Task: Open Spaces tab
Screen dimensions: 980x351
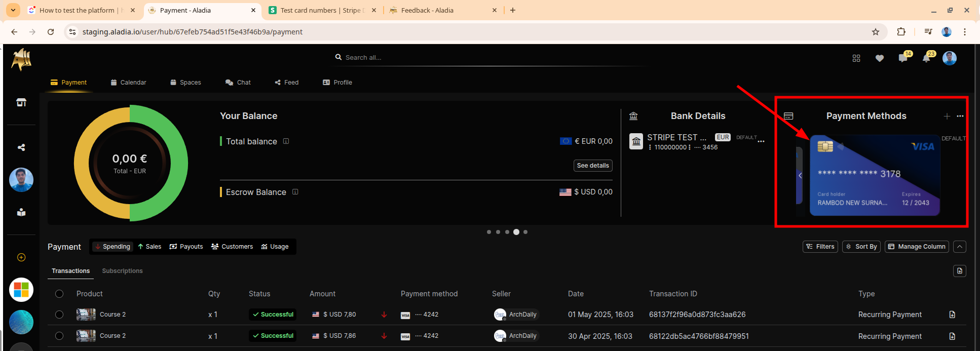Action: point(185,83)
